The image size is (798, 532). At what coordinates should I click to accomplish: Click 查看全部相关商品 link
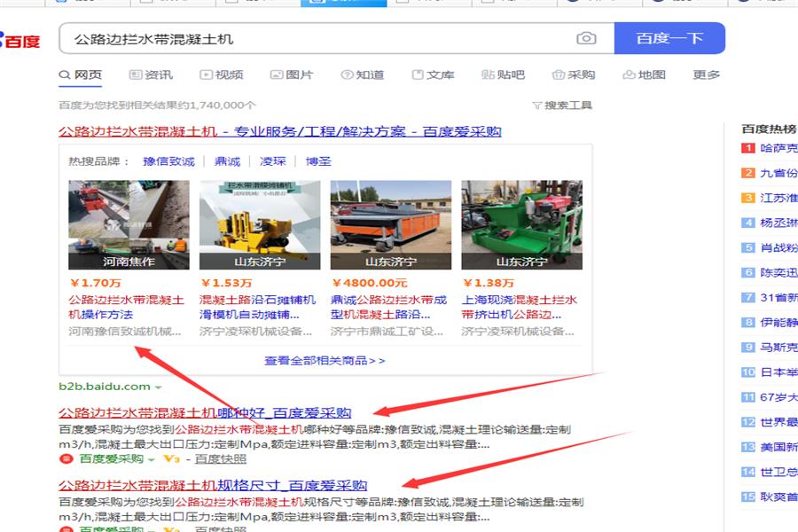325,361
